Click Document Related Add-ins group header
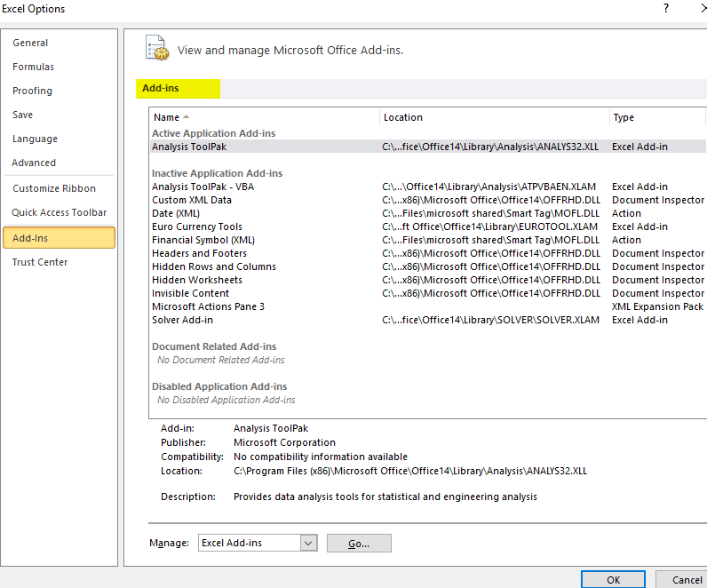Image resolution: width=707 pixels, height=588 pixels. point(214,346)
